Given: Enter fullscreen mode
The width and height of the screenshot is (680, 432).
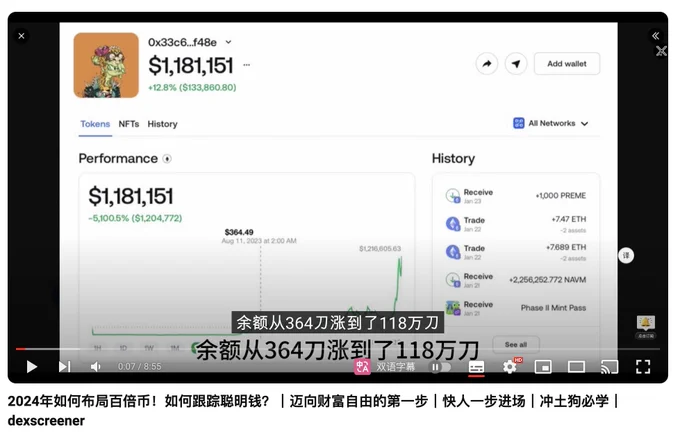Looking at the screenshot, I should click(x=643, y=367).
